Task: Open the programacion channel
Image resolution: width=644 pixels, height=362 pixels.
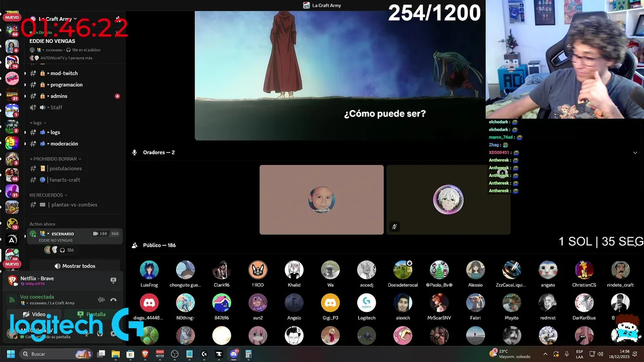Action: 73,84
